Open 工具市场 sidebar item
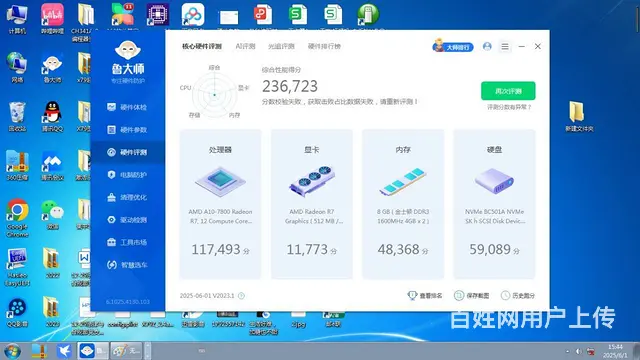 pos(127,242)
